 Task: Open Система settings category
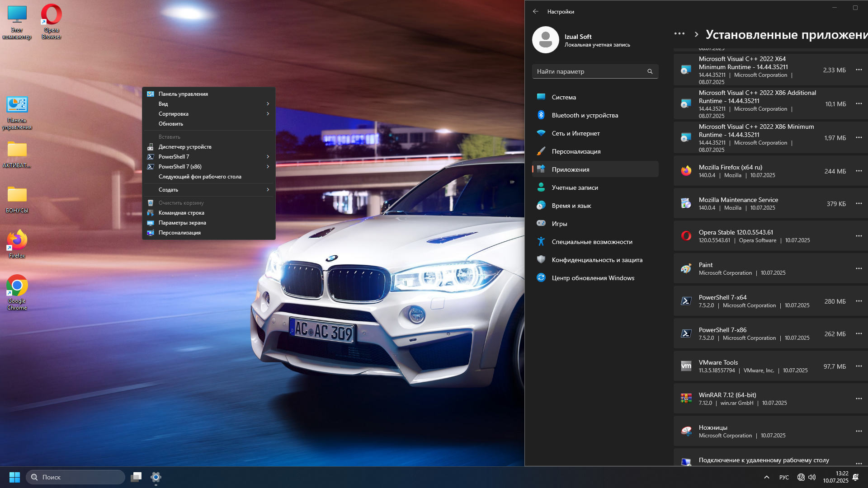595,97
